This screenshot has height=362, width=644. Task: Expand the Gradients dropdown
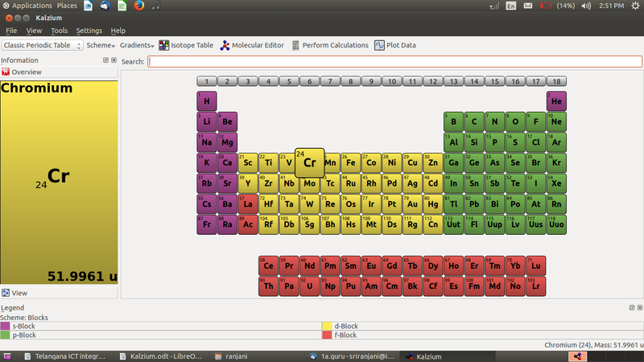click(137, 45)
